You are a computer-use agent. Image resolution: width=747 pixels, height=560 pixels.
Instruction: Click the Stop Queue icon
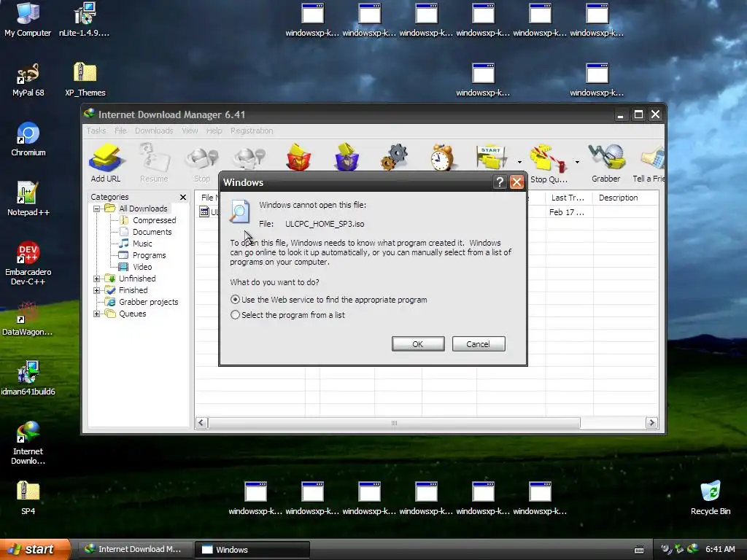pyautogui.click(x=549, y=163)
